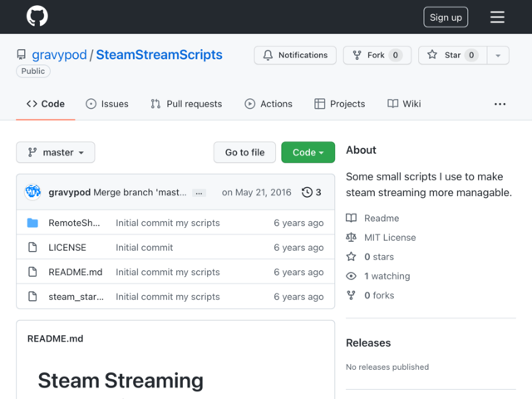Open the LICENSE file
The image size is (532, 399).
coord(67,248)
